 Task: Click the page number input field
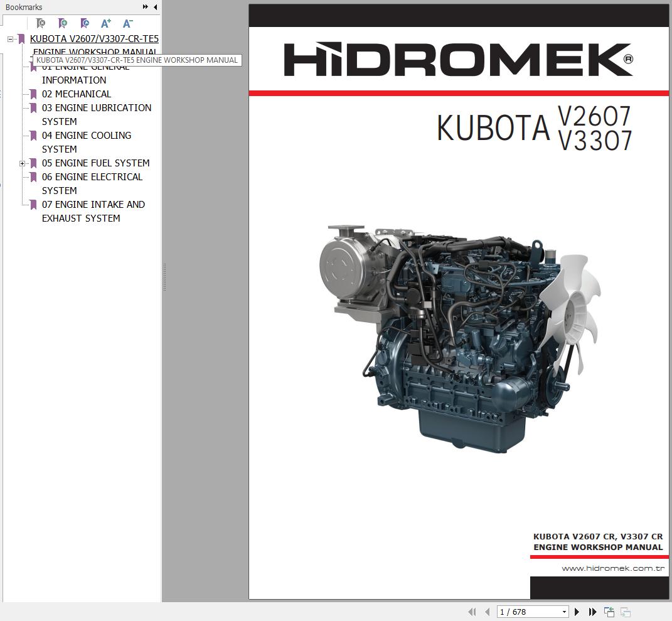tap(527, 612)
